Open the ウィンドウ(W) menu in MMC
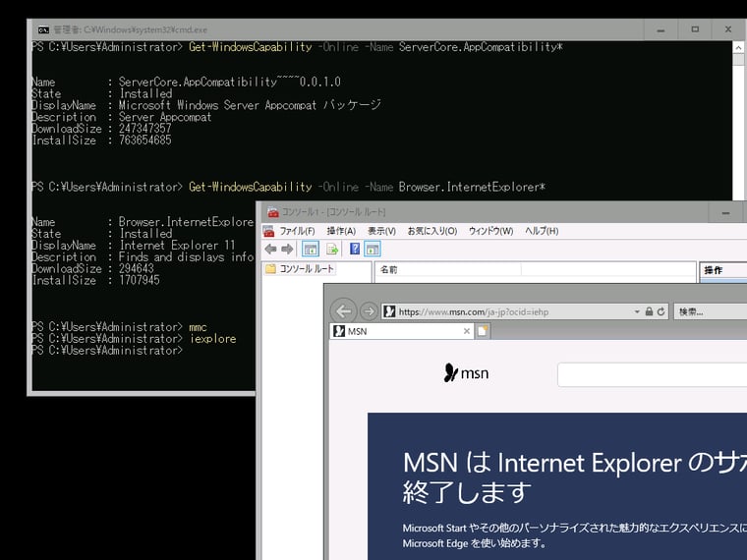Viewport: 747px width, 560px height. [490, 231]
